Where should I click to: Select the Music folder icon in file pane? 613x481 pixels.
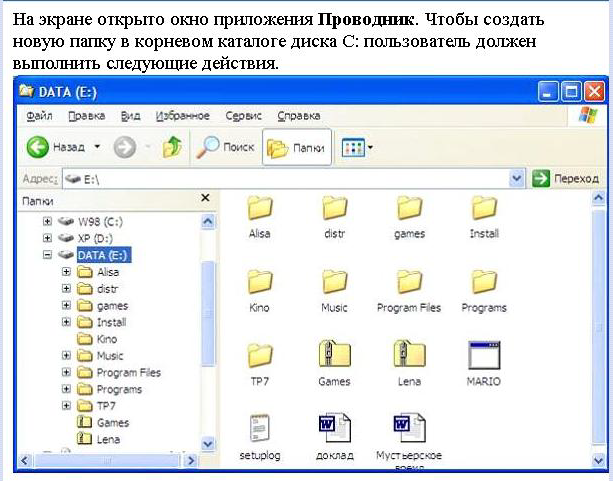coord(335,282)
